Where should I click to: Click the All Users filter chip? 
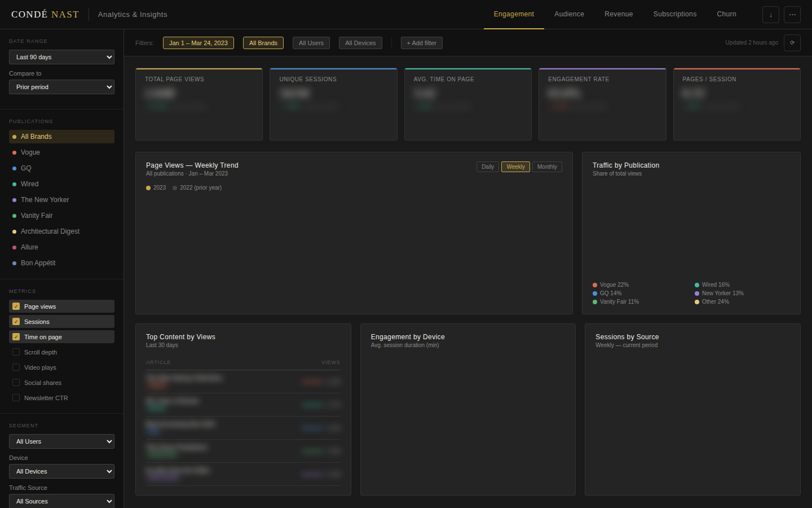pyautogui.click(x=311, y=43)
